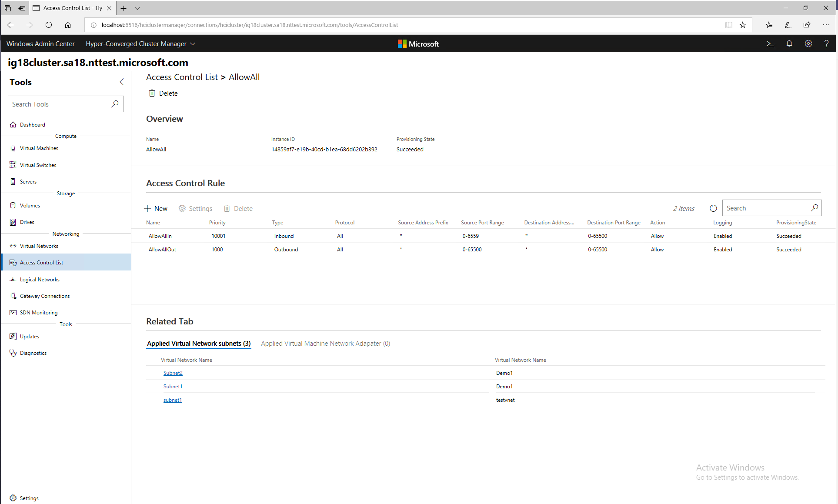Click the address bar URL
The height and width of the screenshot is (504, 838).
click(250, 25)
